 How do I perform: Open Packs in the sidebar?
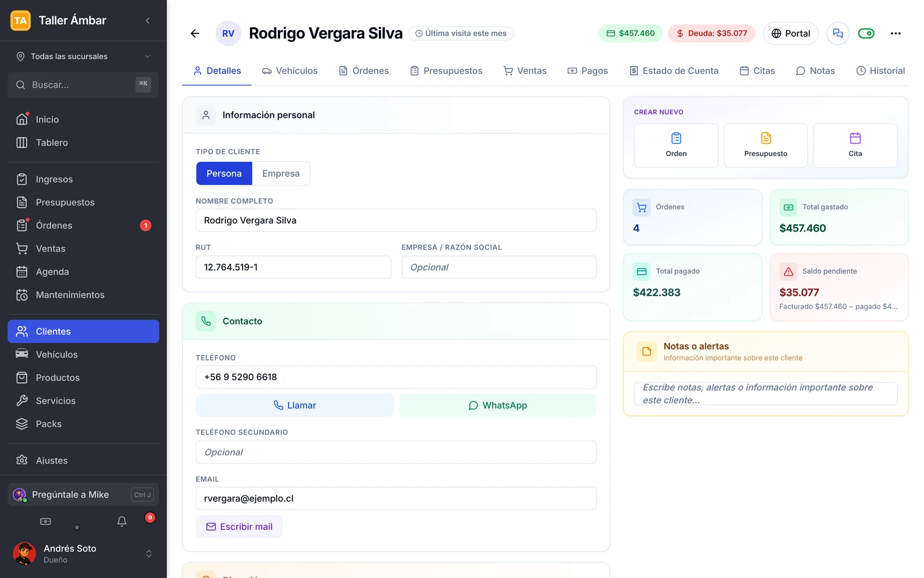click(84, 424)
